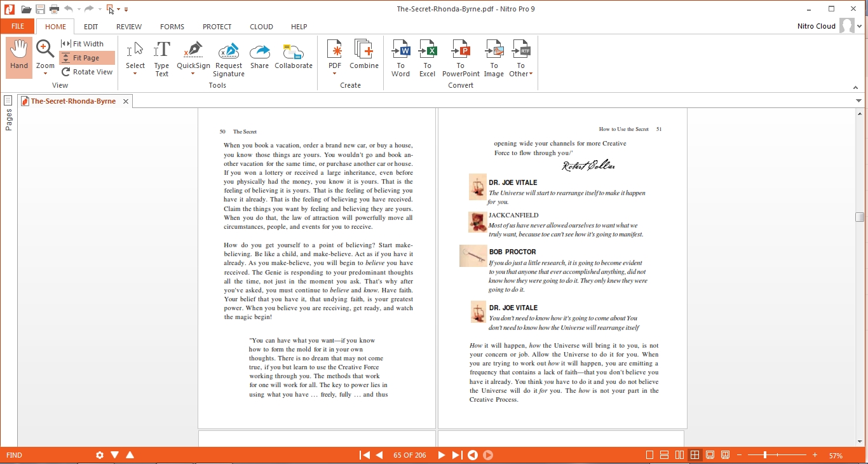This screenshot has height=464, width=868.
Task: Zoom out with the minus button
Action: [739, 455]
